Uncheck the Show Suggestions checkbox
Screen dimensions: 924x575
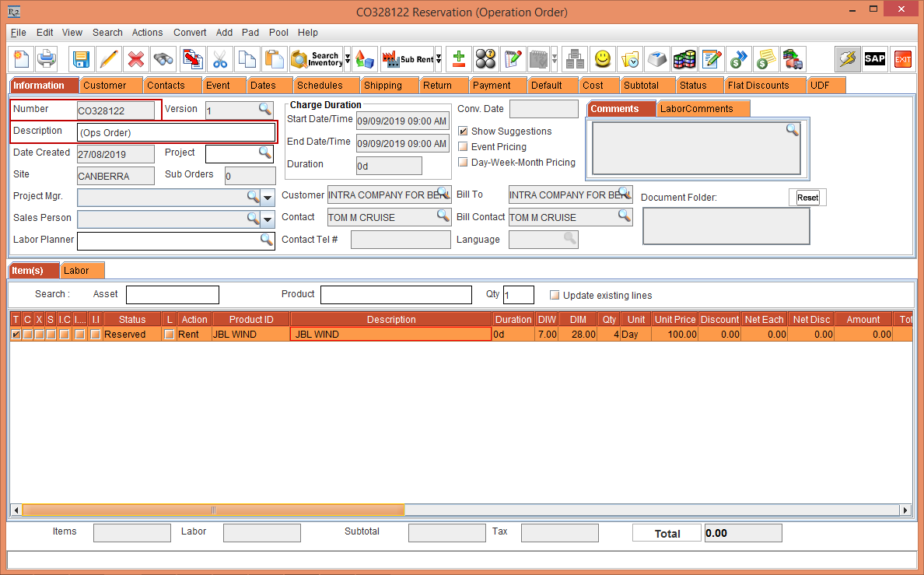[464, 131]
